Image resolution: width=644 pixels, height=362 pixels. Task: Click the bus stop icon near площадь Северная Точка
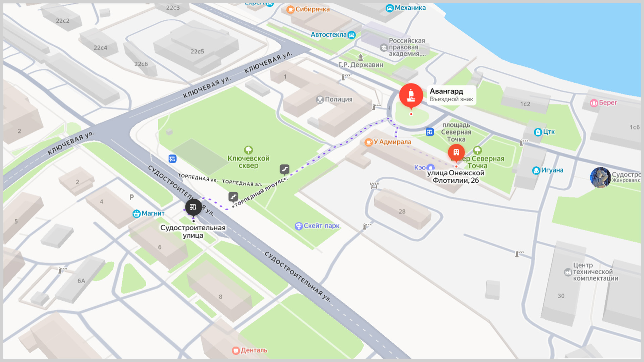point(430,132)
